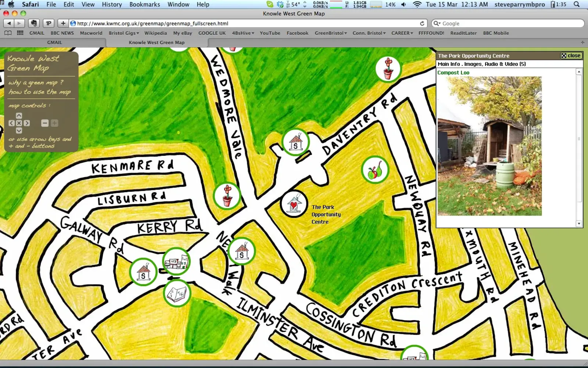Click the school marker near Daventry Rd
Screen dimensions: 588x368
tap(295, 142)
